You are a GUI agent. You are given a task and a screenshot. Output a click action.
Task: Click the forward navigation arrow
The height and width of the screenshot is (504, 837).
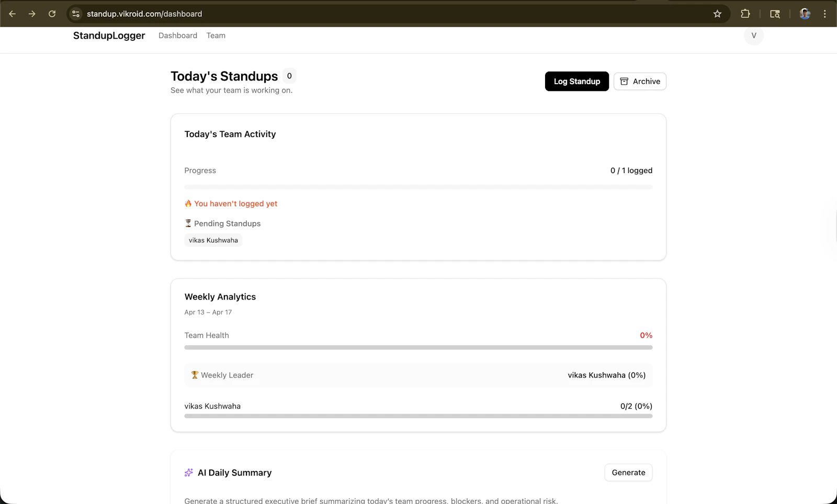point(32,14)
